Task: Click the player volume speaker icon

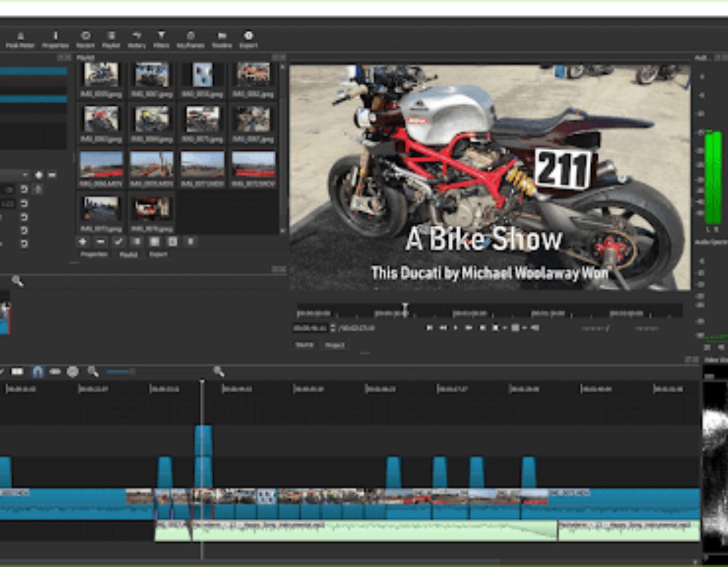Action: pyautogui.click(x=535, y=328)
